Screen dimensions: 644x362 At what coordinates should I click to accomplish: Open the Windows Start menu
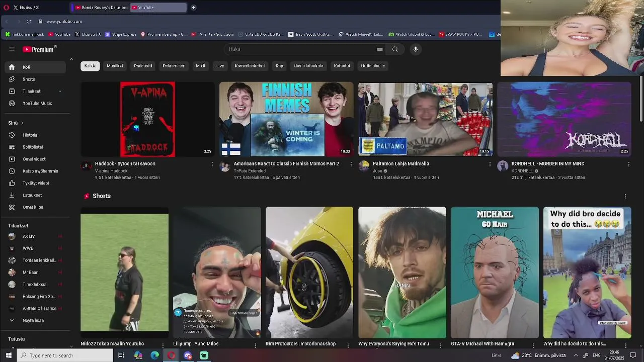(9, 355)
